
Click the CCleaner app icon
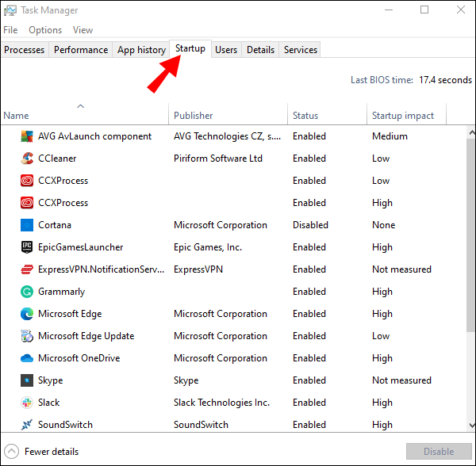[x=27, y=159]
